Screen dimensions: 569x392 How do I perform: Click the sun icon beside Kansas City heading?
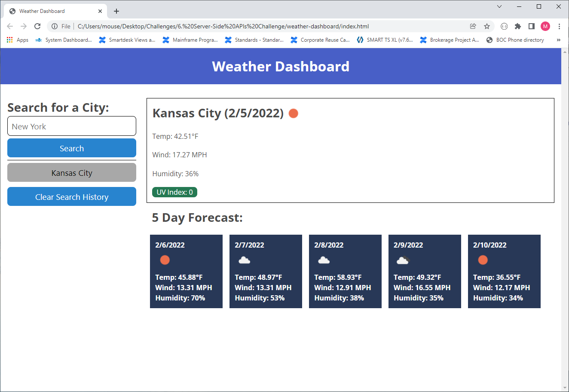(293, 113)
